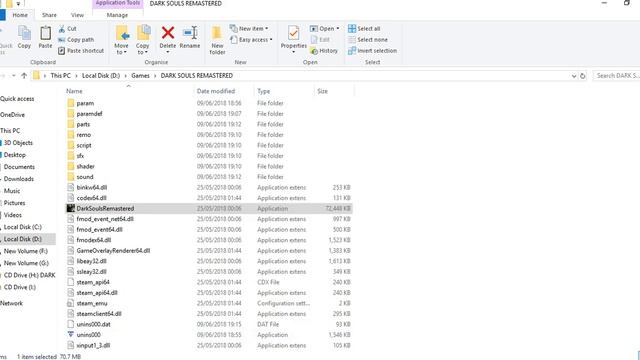Open Local Disk (C:) in sidebar
Screen dimensions: 640x360
(23, 227)
